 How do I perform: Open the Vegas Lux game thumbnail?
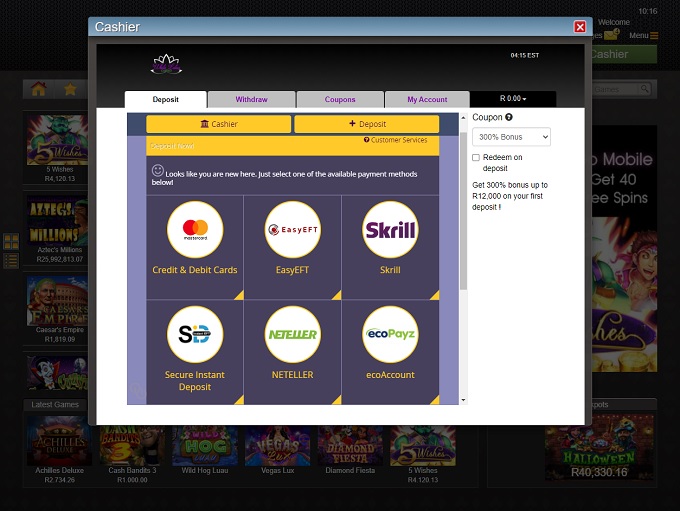pyautogui.click(x=278, y=445)
